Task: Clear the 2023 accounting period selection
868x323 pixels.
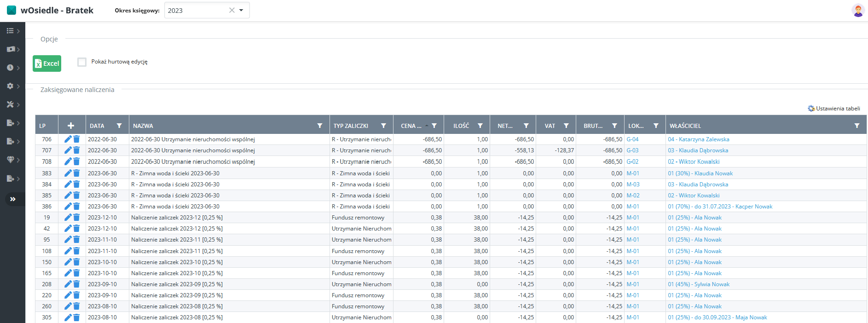Action: tap(231, 10)
